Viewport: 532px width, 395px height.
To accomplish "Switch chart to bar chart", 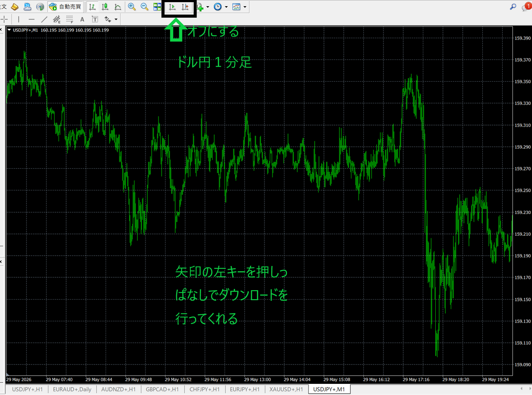I will 92,7.
